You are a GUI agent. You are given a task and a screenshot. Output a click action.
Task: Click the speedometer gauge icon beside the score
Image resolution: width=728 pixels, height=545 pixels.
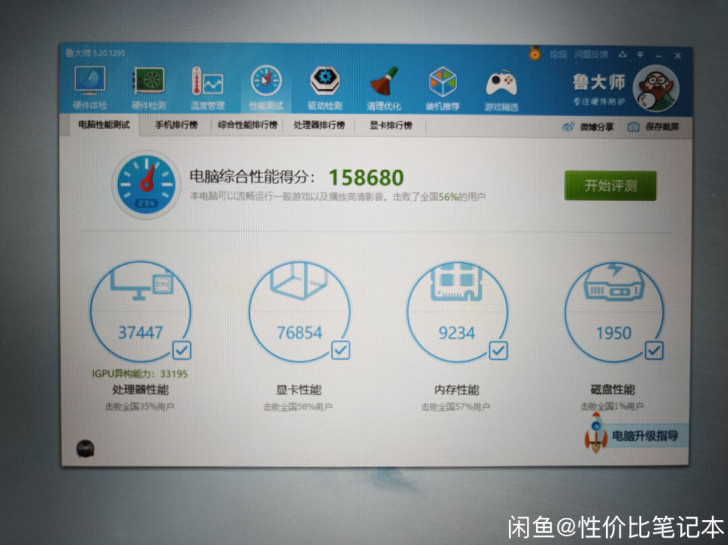tap(146, 184)
